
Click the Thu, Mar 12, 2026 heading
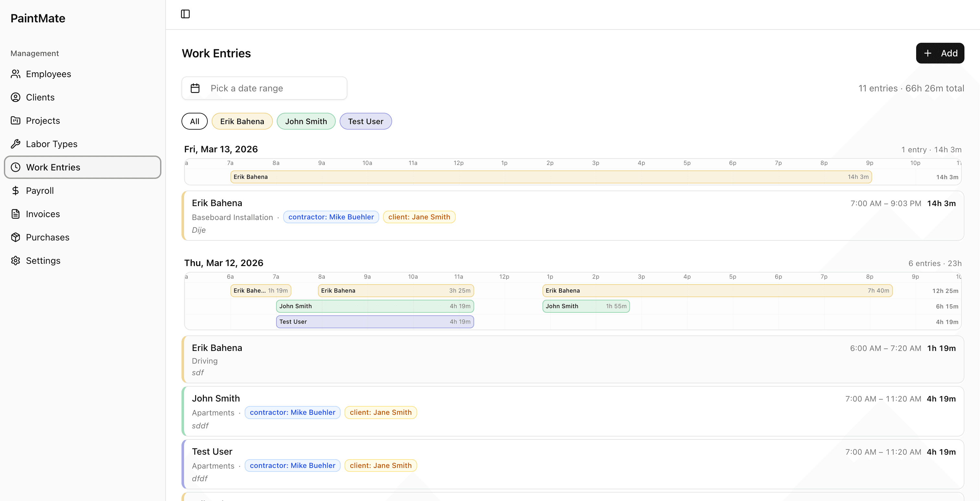click(x=224, y=263)
